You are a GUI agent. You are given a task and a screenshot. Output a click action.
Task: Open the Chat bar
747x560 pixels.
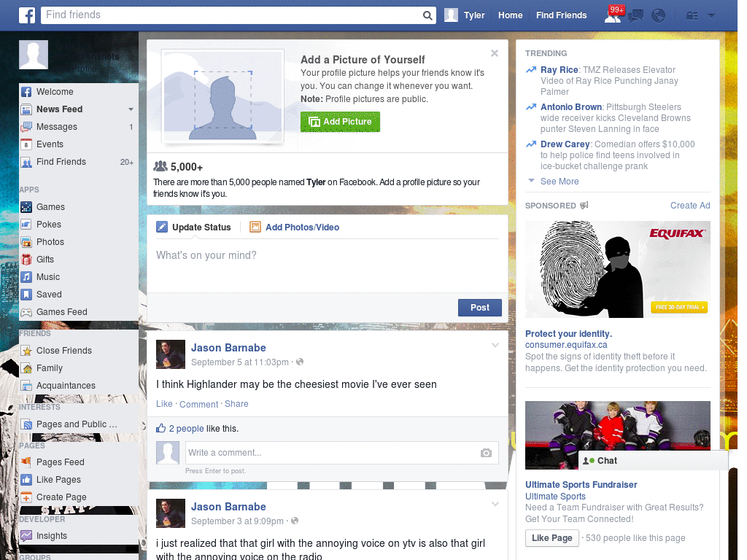coord(653,461)
